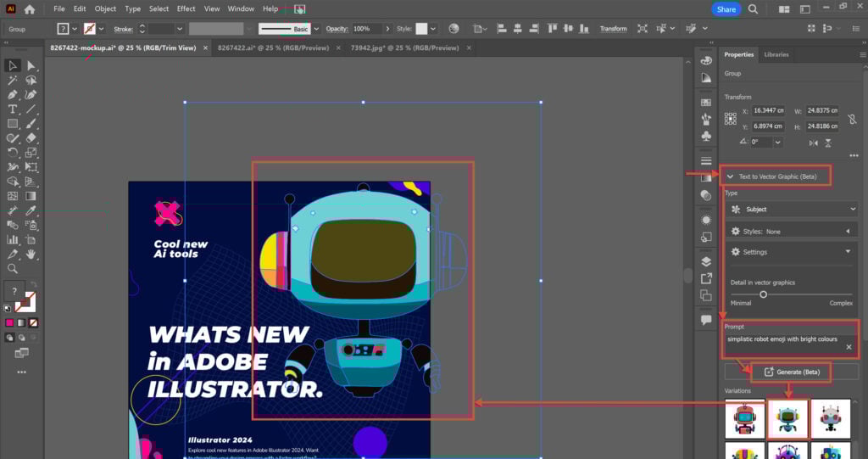Select the Hand tool
This screenshot has height=459, width=868.
point(31,254)
